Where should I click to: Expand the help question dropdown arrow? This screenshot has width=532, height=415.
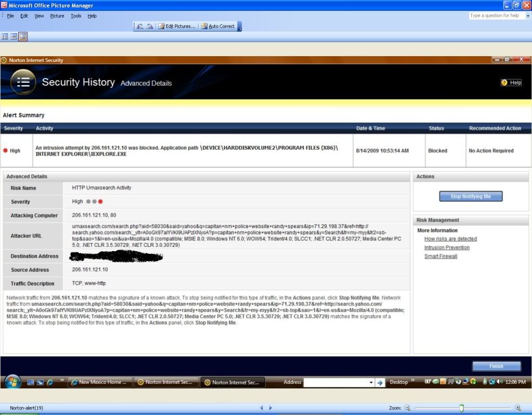click(528, 16)
